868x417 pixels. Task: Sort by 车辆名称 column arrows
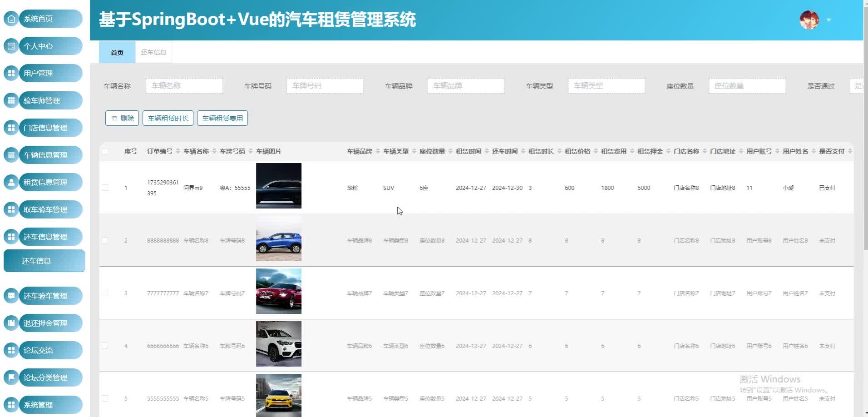(214, 151)
